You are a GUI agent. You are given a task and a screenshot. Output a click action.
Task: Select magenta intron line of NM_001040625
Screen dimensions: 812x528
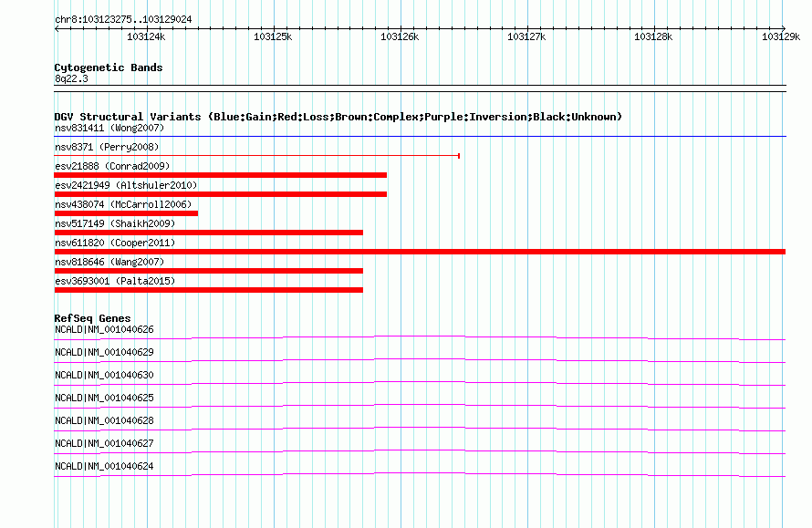click(x=420, y=405)
